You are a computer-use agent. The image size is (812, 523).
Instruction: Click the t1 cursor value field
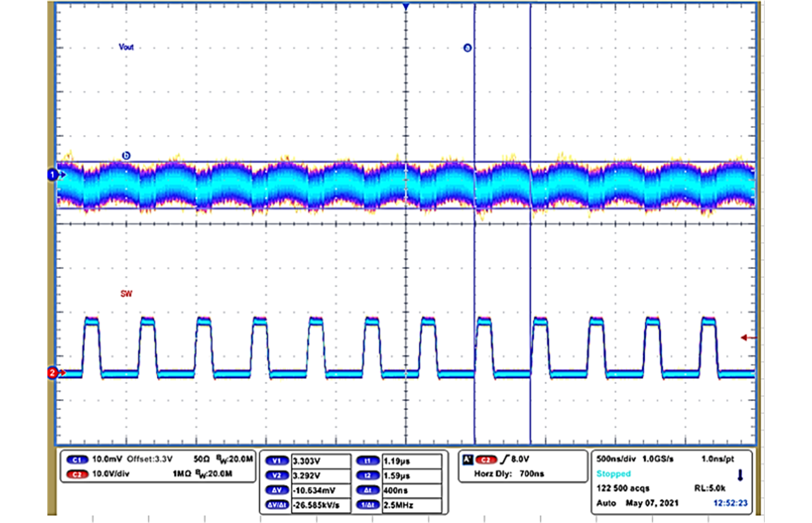[411, 461]
